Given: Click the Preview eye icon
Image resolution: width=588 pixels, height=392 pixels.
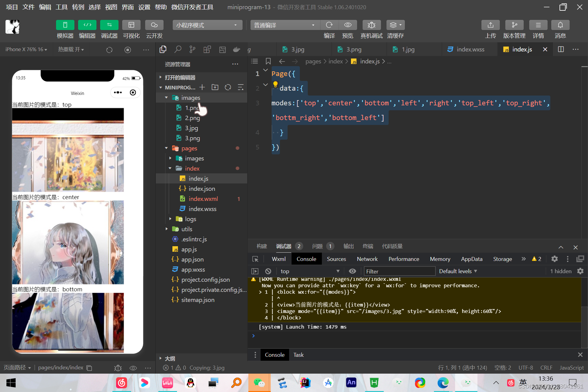Looking at the screenshot, I should (x=348, y=25).
